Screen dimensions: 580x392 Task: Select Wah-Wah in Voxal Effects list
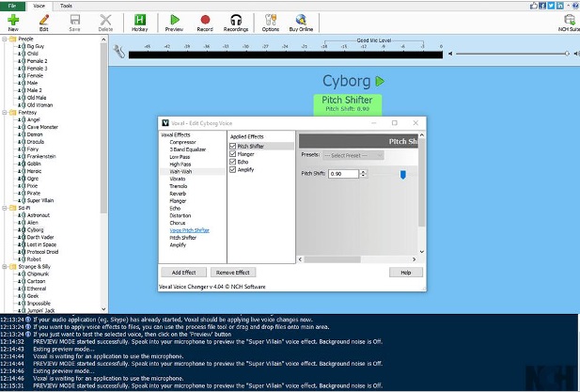[180, 172]
